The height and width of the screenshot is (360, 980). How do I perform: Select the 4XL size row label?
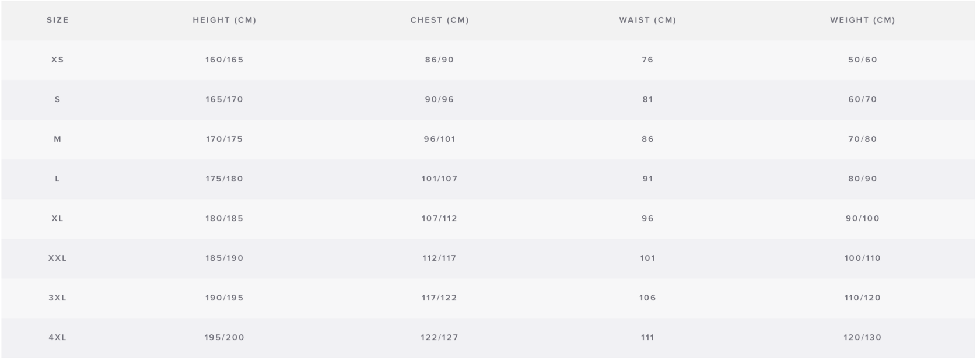(x=58, y=337)
